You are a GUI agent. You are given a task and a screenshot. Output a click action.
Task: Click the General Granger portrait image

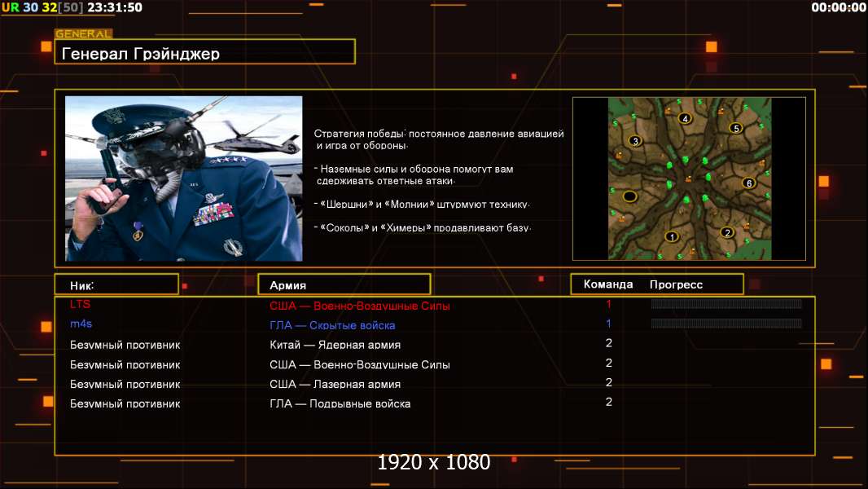pos(183,178)
